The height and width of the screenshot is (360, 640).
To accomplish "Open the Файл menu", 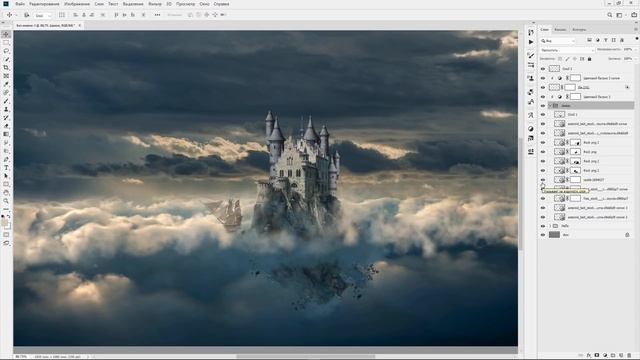I will click(20, 4).
